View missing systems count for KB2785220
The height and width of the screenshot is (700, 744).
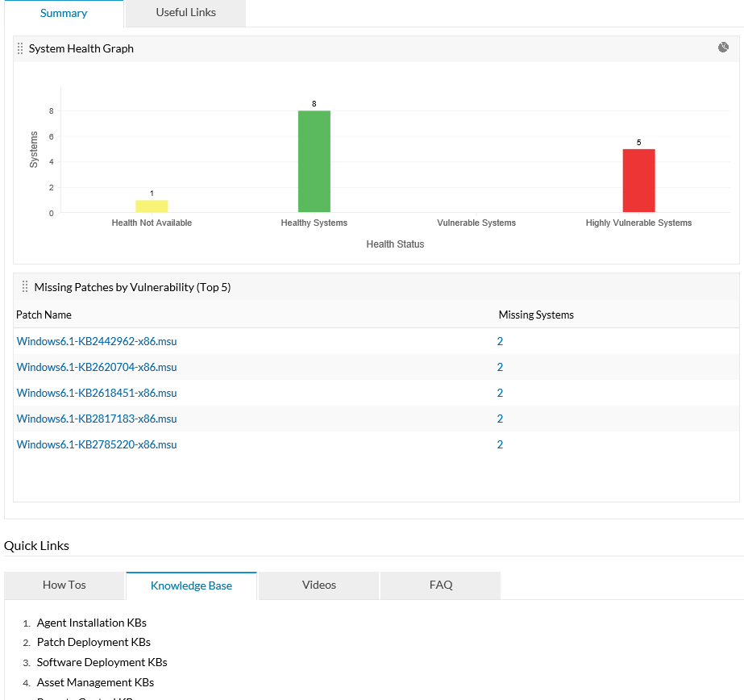pos(500,444)
